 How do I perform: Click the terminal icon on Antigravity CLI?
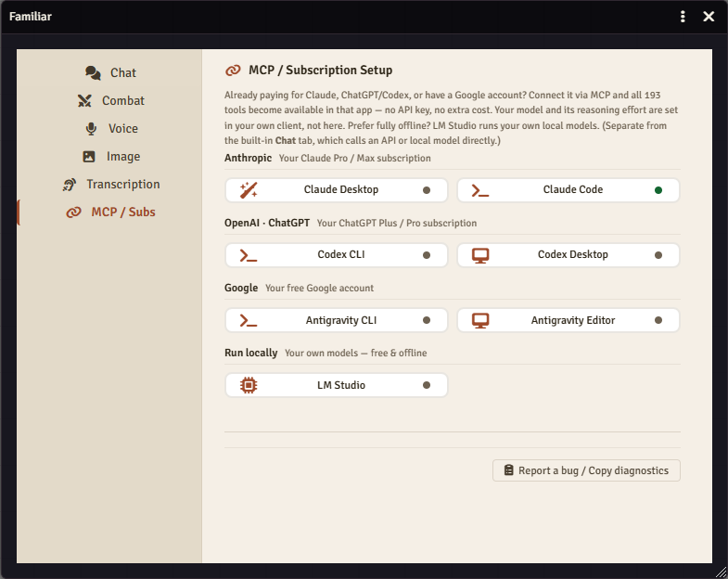[x=249, y=321]
